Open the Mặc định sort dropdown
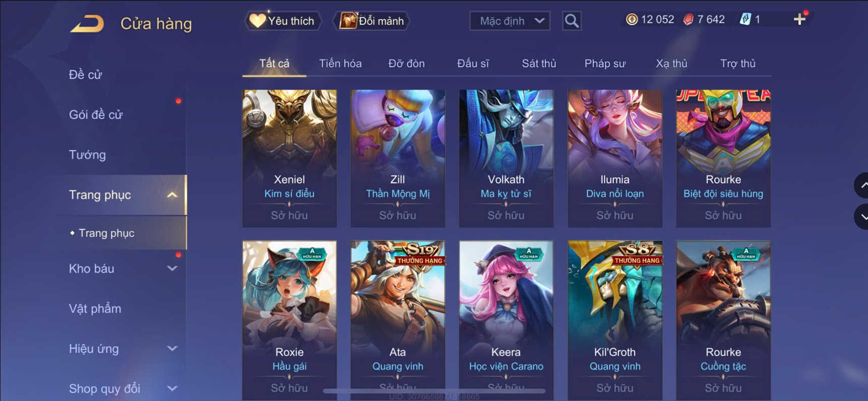Screen dimensions: 868x401 (510, 21)
